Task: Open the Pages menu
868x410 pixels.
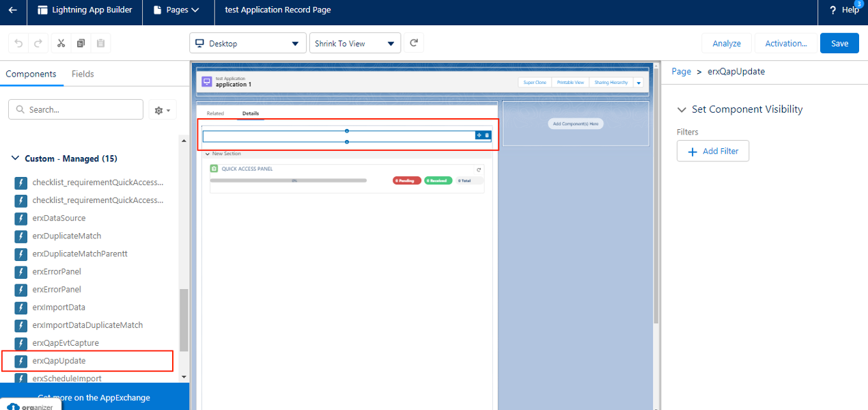Action: [x=176, y=10]
